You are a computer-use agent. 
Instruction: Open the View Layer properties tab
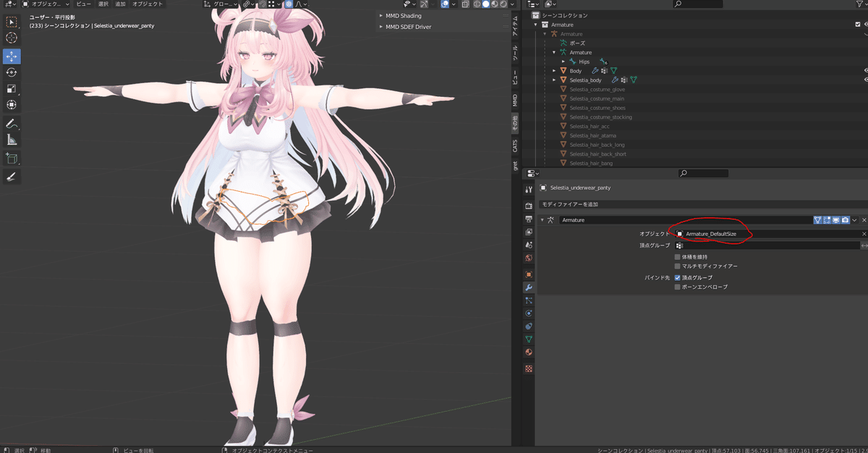coord(529,232)
